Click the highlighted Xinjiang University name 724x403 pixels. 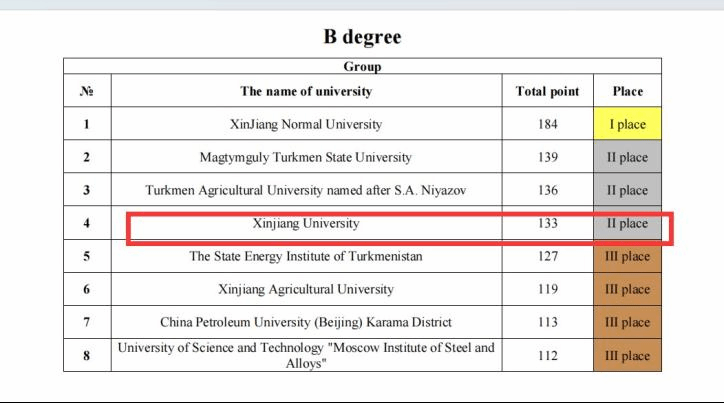[306, 223]
